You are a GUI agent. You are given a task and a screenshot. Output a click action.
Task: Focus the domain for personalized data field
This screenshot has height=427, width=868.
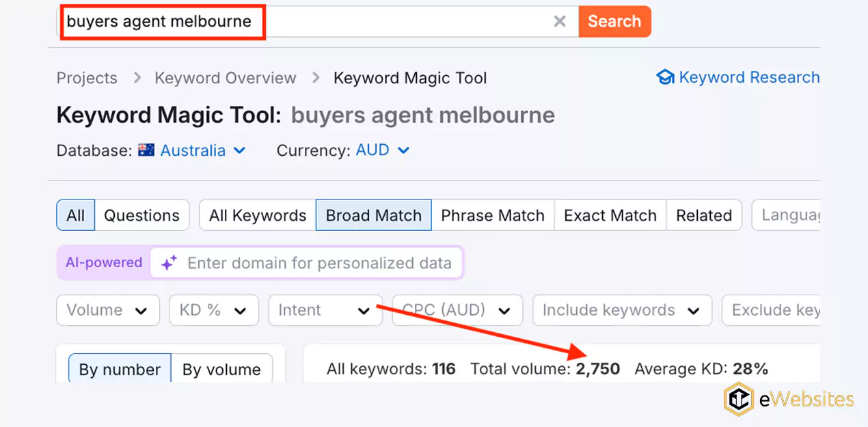click(x=306, y=263)
